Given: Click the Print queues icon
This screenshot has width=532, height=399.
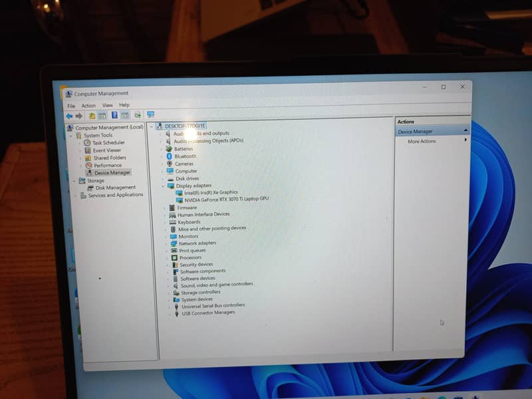Looking at the screenshot, I should pos(174,251).
